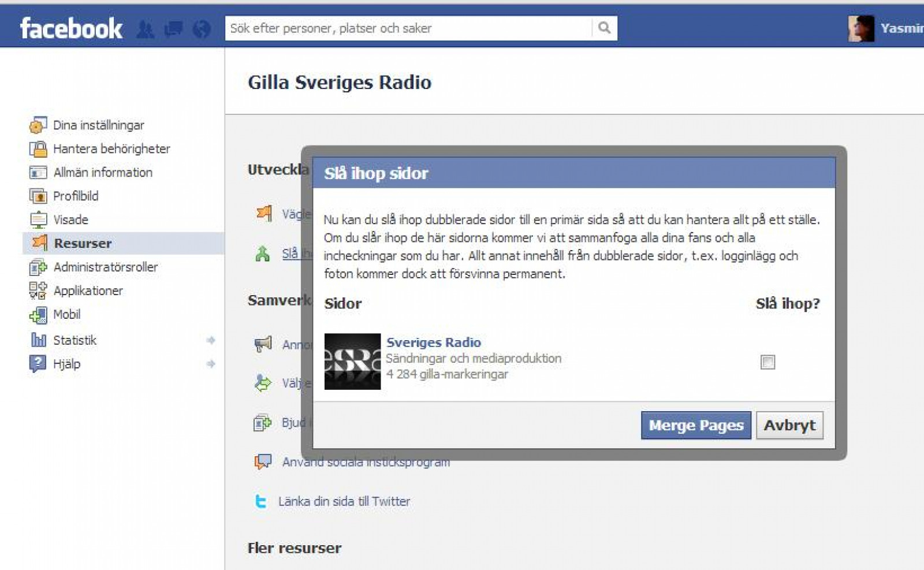Open Hantera behörigheter in sidebar
This screenshot has height=570, width=924.
[111, 149]
